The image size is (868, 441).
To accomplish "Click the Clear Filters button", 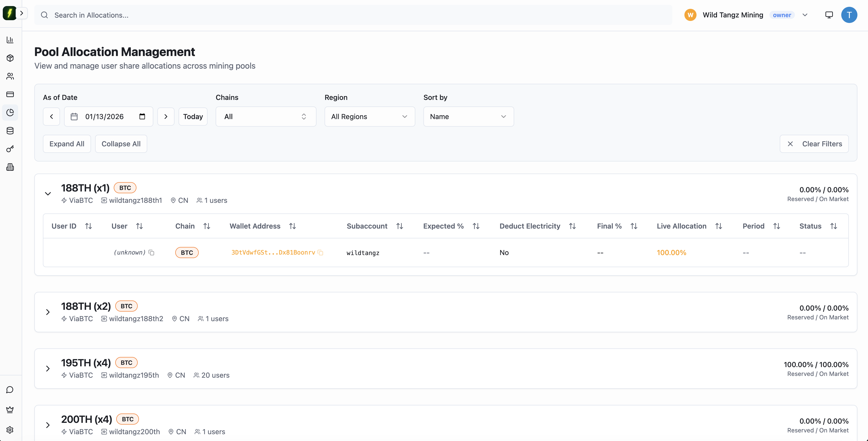I will 814,144.
